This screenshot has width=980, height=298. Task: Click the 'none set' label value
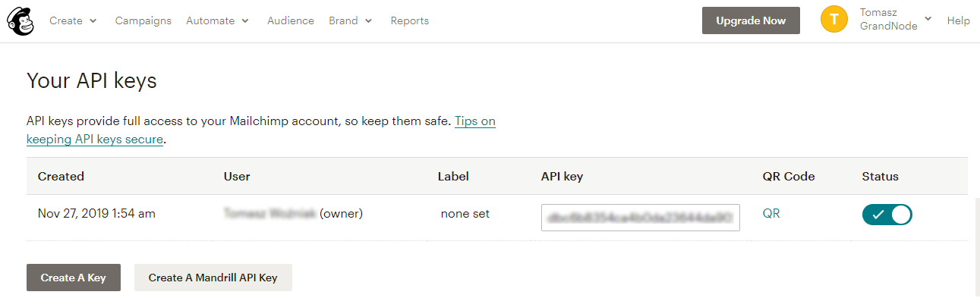(465, 214)
